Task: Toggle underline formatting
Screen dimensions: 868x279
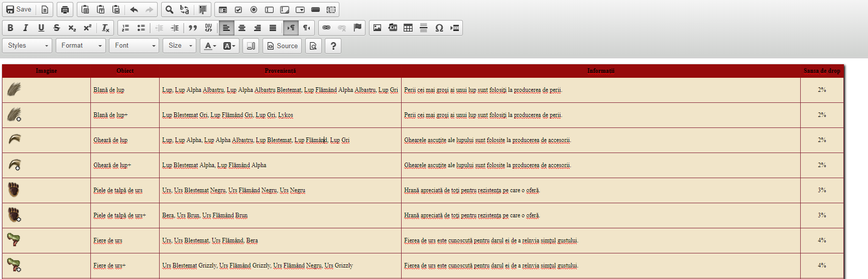Action: tap(41, 28)
